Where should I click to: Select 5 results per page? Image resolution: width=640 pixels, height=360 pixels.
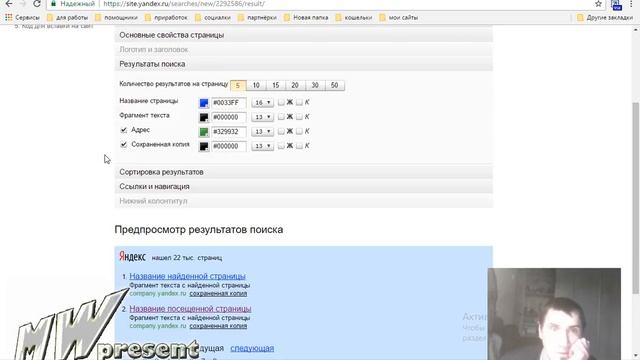pos(238,85)
